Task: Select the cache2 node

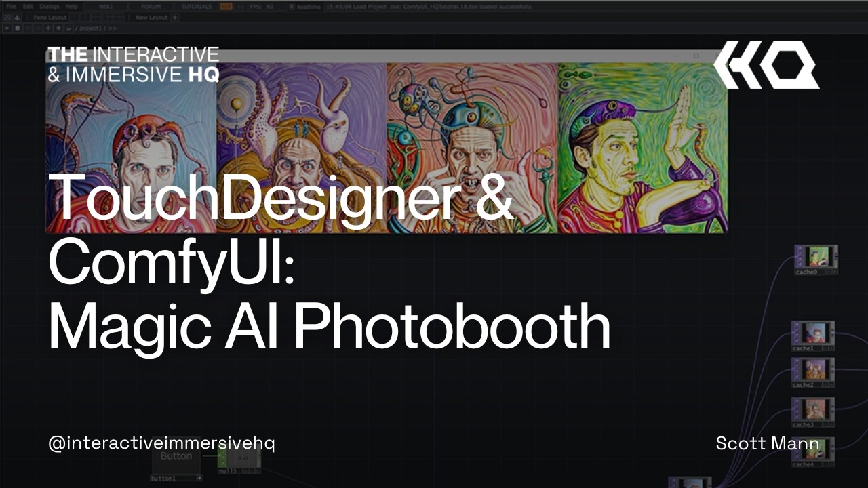Action: point(813,373)
